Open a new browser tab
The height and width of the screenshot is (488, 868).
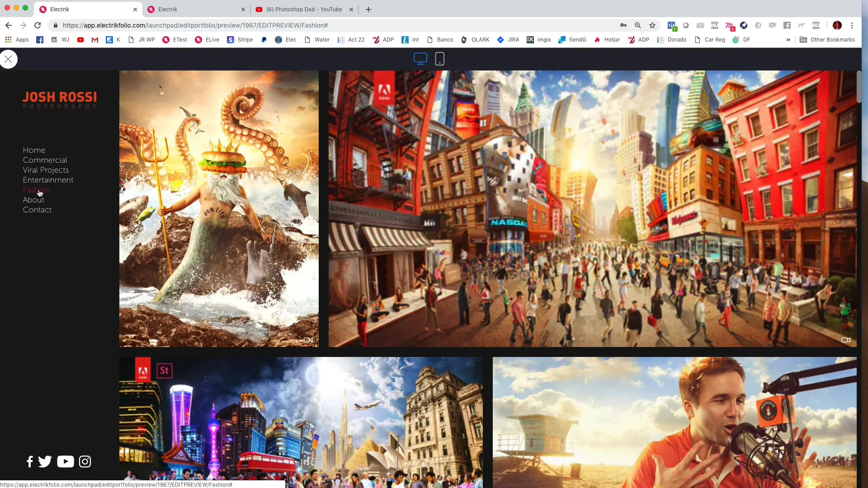tap(368, 9)
